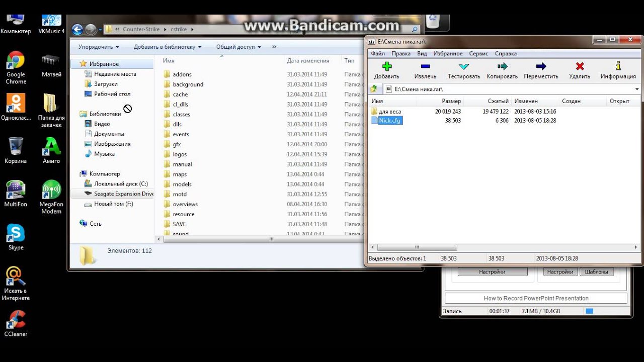Open the Избранное menu in 7-Zip

click(x=448, y=53)
